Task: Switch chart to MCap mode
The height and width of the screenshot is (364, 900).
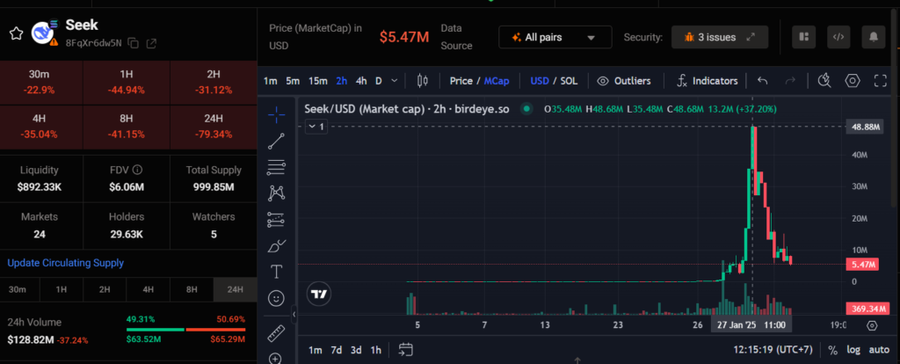Action: [x=496, y=81]
